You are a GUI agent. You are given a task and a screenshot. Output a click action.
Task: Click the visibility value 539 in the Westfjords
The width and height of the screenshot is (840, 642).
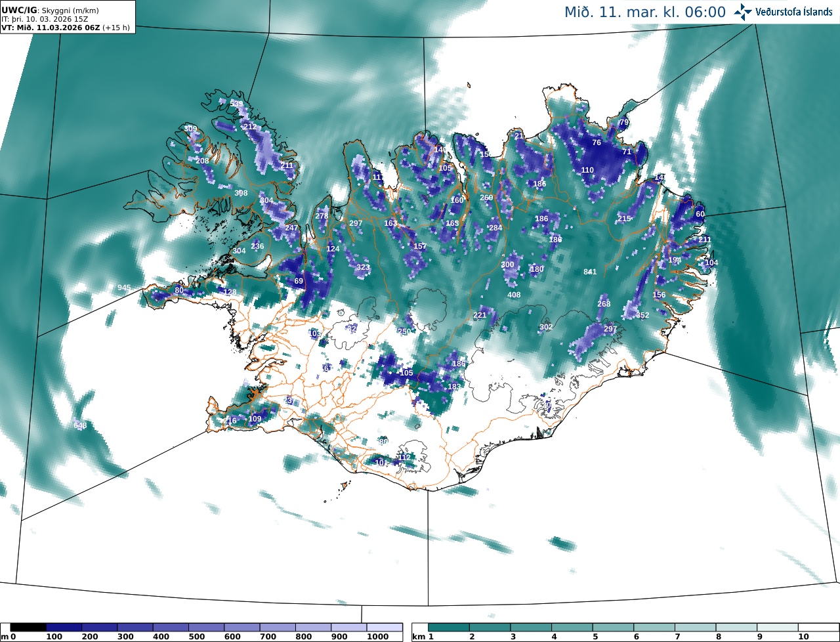pyautogui.click(x=236, y=104)
